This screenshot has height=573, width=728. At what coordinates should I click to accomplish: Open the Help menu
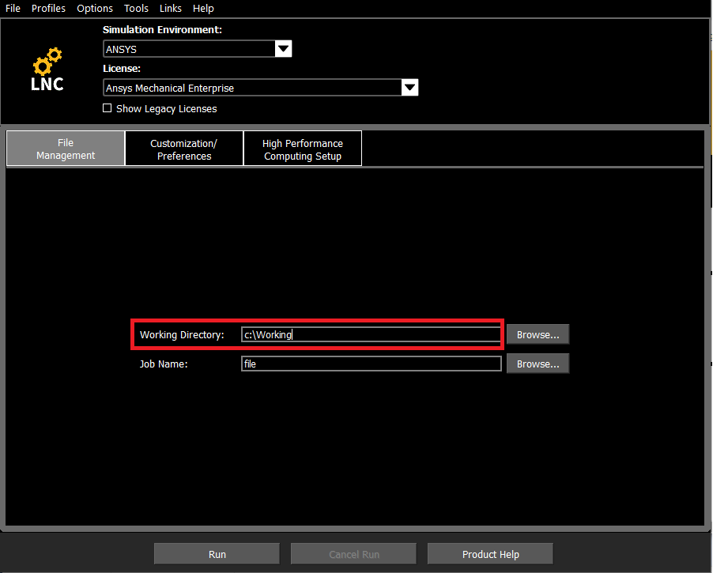[203, 9]
